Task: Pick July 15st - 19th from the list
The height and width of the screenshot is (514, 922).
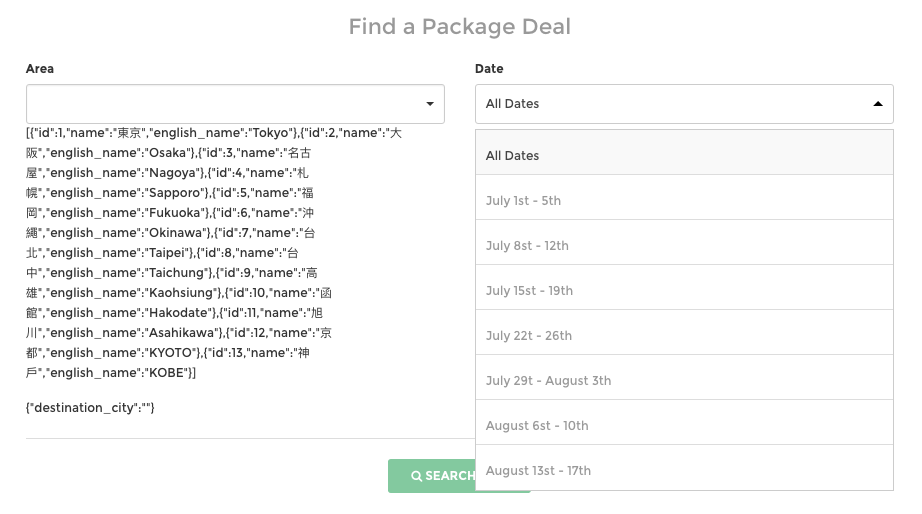Action: 683,290
